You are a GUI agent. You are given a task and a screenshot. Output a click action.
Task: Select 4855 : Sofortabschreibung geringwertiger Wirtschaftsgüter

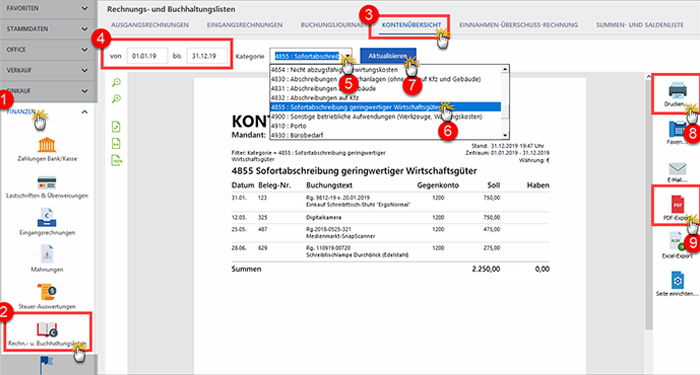click(x=385, y=107)
